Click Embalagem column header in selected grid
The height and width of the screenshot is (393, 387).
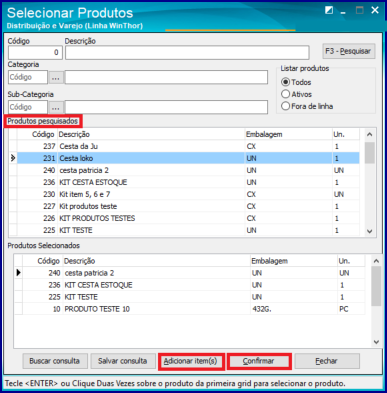click(x=294, y=261)
